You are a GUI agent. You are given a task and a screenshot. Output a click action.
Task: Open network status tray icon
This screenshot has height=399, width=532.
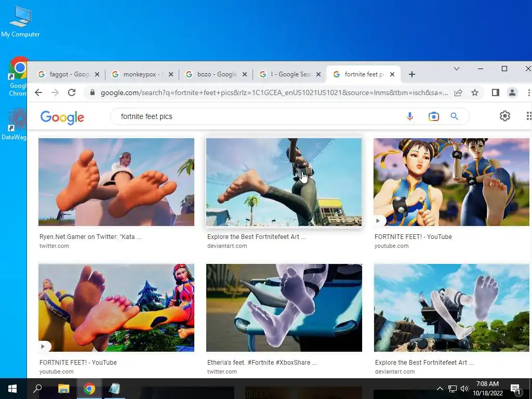click(x=453, y=389)
